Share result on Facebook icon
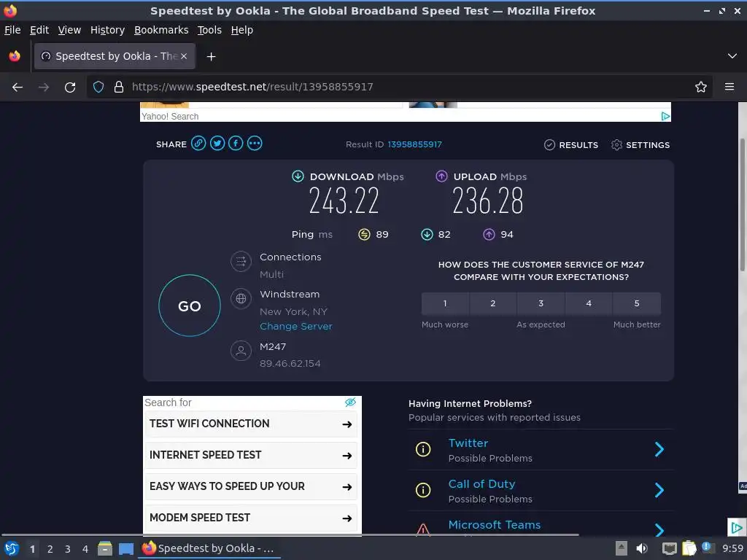Viewport: 747px width, 560px height. [236, 144]
